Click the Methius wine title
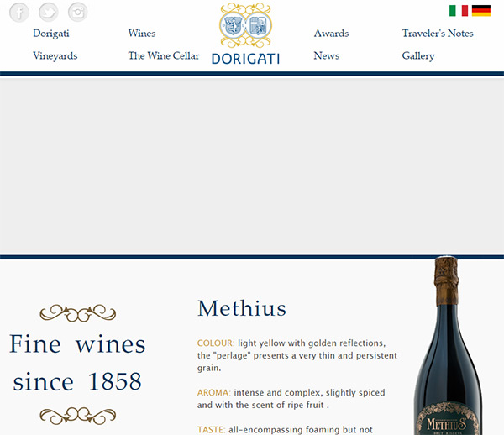 (242, 308)
